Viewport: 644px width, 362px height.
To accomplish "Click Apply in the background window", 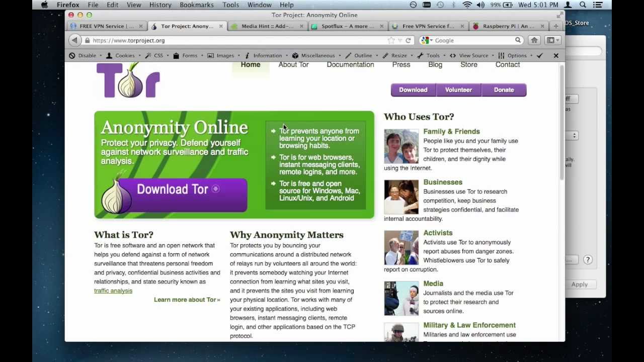I will [x=579, y=285].
